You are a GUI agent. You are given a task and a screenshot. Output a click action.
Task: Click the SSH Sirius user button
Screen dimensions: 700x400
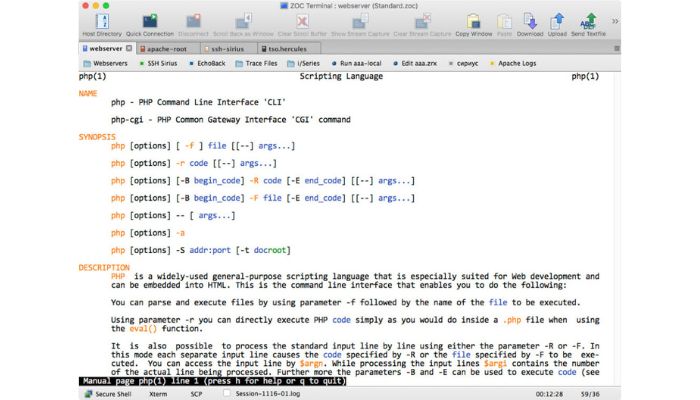click(x=158, y=63)
